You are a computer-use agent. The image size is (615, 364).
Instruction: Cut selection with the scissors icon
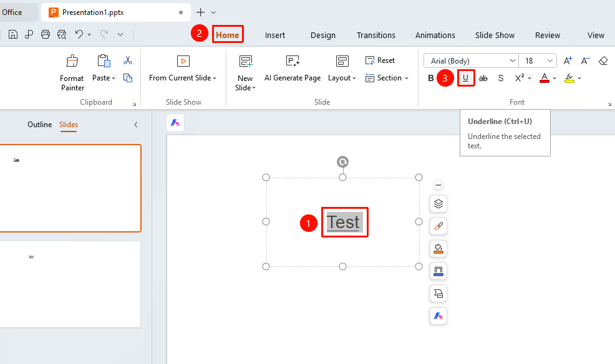tap(128, 60)
